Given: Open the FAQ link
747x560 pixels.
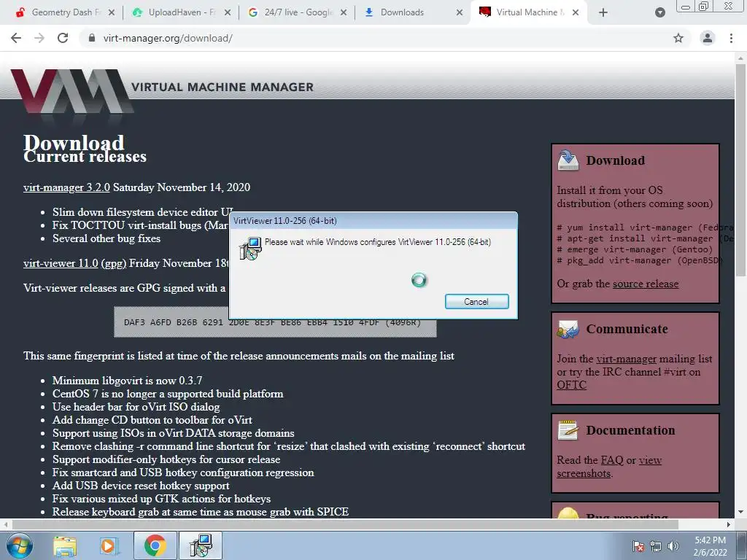Looking at the screenshot, I should point(612,460).
